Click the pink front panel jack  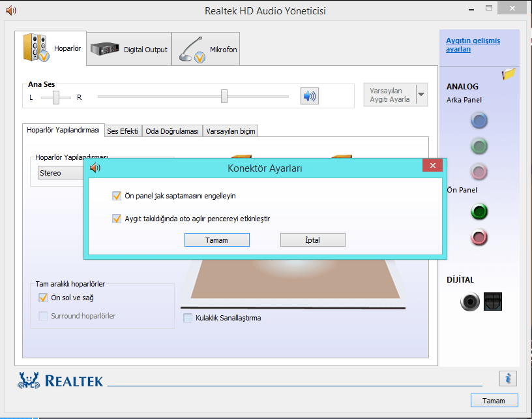point(479,237)
